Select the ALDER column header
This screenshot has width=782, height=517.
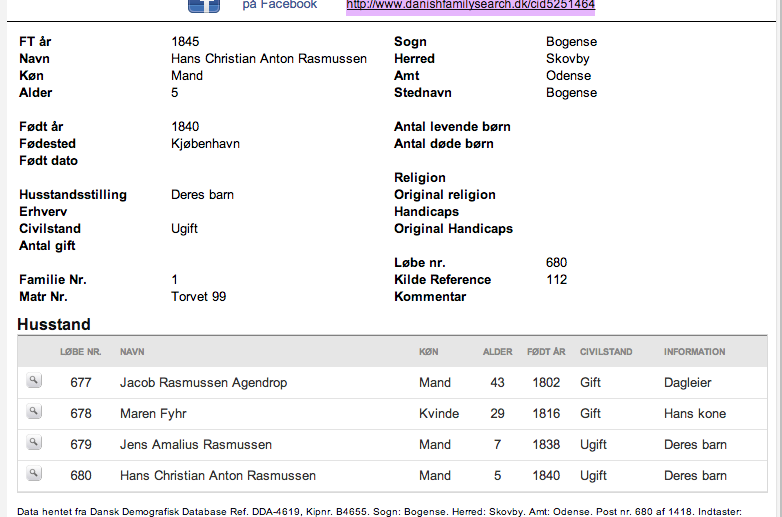point(497,351)
